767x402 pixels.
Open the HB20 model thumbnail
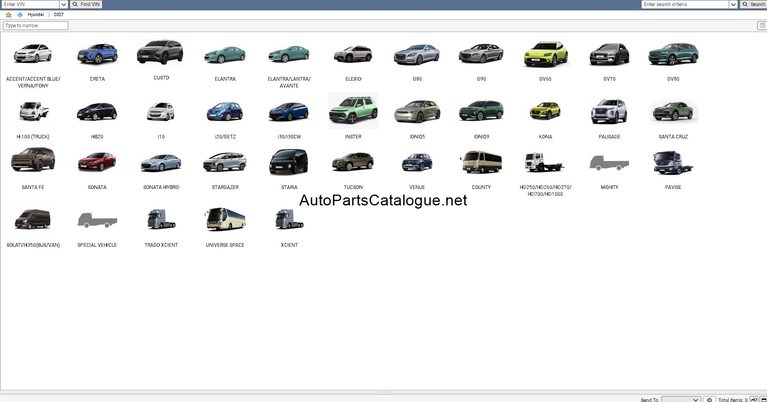pyautogui.click(x=97, y=112)
